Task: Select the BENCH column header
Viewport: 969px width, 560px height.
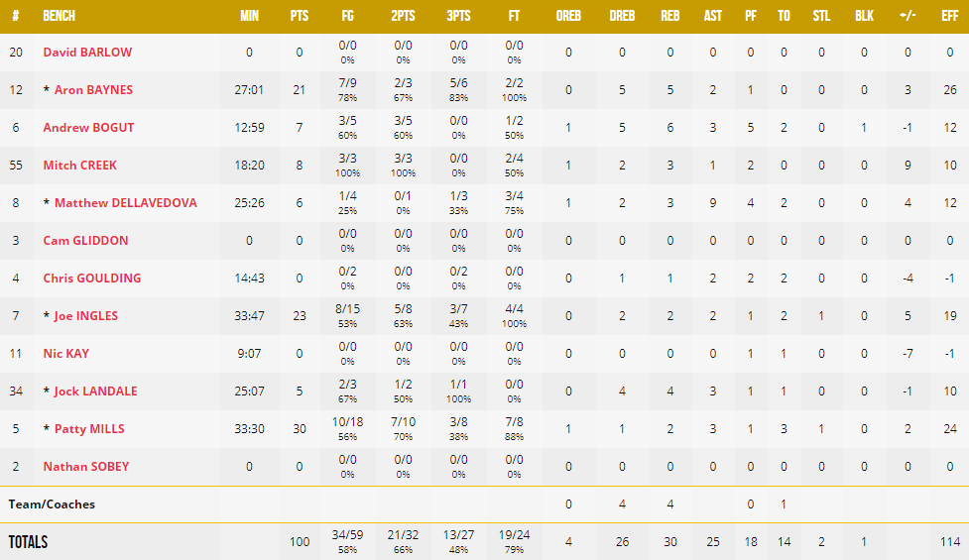Action: pyautogui.click(x=60, y=16)
